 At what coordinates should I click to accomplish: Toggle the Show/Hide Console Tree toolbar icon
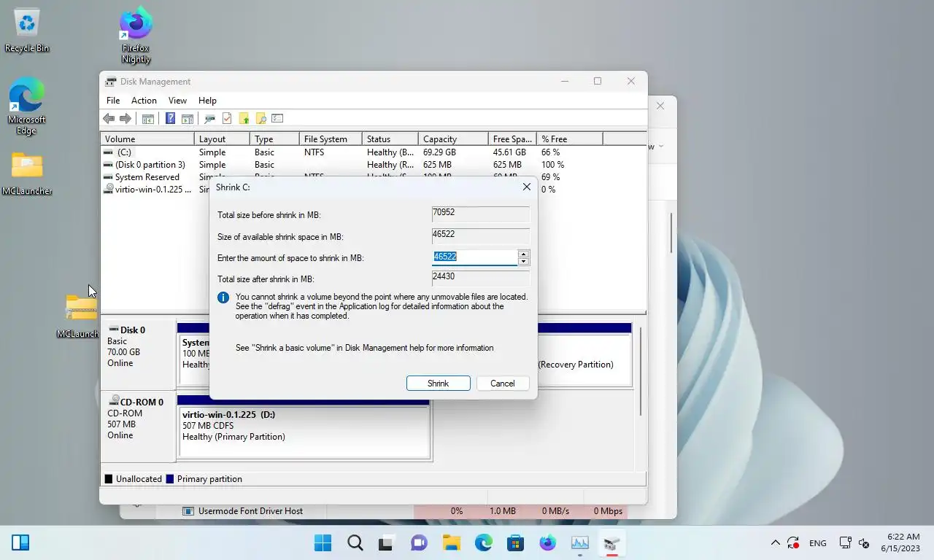tap(148, 118)
